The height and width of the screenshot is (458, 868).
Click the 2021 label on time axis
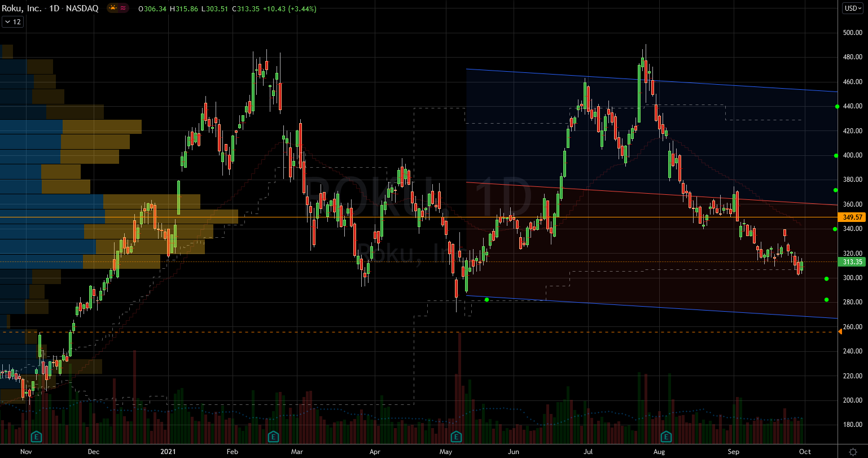pyautogui.click(x=168, y=452)
